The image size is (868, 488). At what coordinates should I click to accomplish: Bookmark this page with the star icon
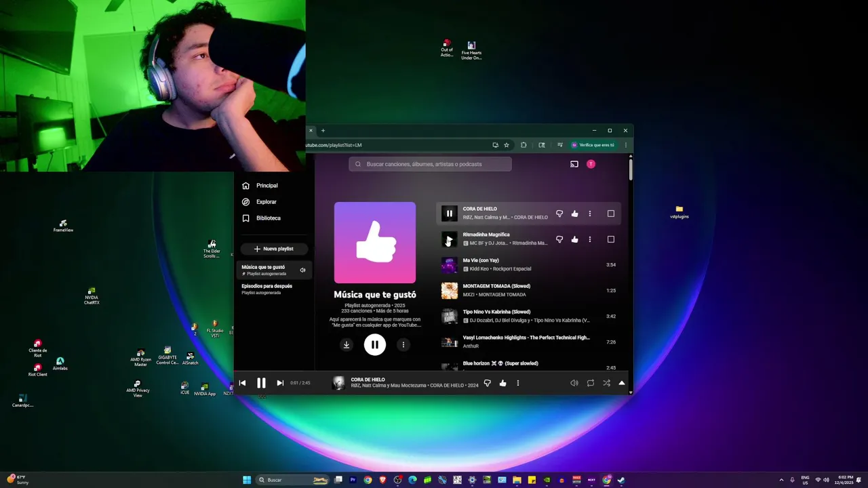[x=506, y=145]
